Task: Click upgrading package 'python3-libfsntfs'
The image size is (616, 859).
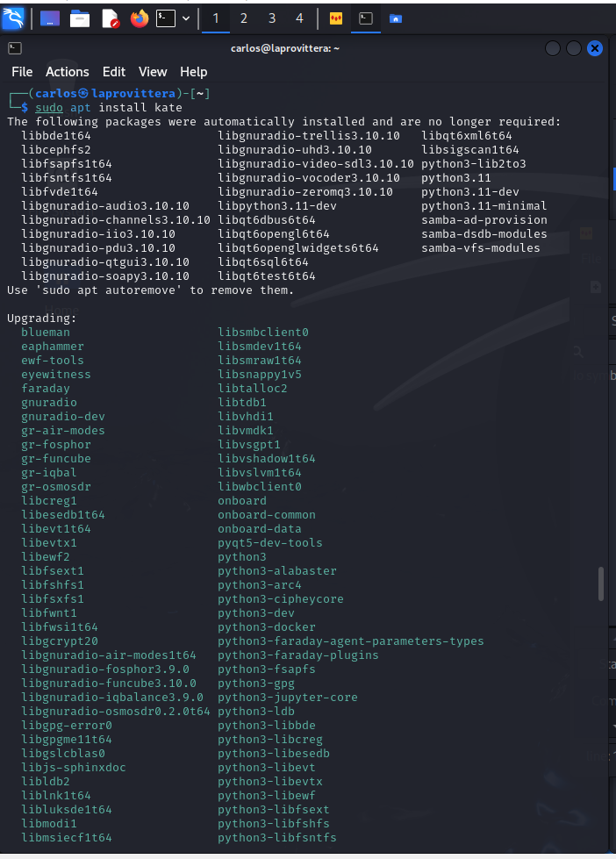Action: coord(277,837)
